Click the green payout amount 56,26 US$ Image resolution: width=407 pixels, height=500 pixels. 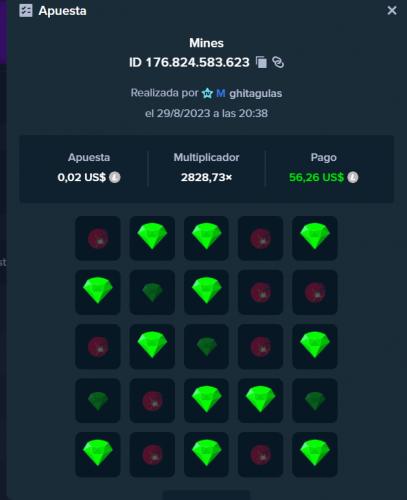pos(316,177)
